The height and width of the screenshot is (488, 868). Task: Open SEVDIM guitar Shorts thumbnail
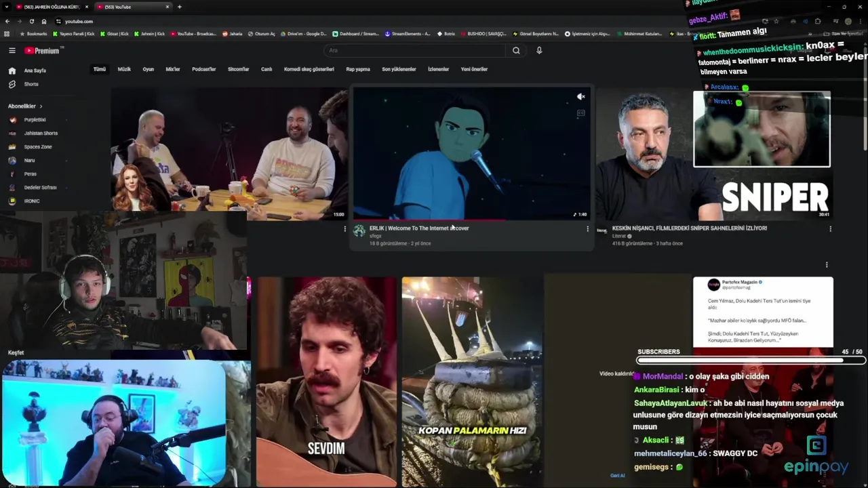click(326, 382)
